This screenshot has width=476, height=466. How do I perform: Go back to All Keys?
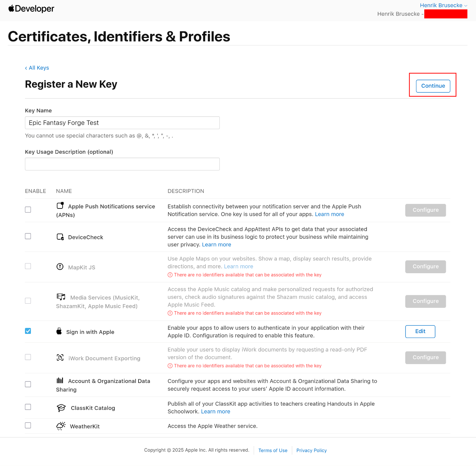coord(37,68)
